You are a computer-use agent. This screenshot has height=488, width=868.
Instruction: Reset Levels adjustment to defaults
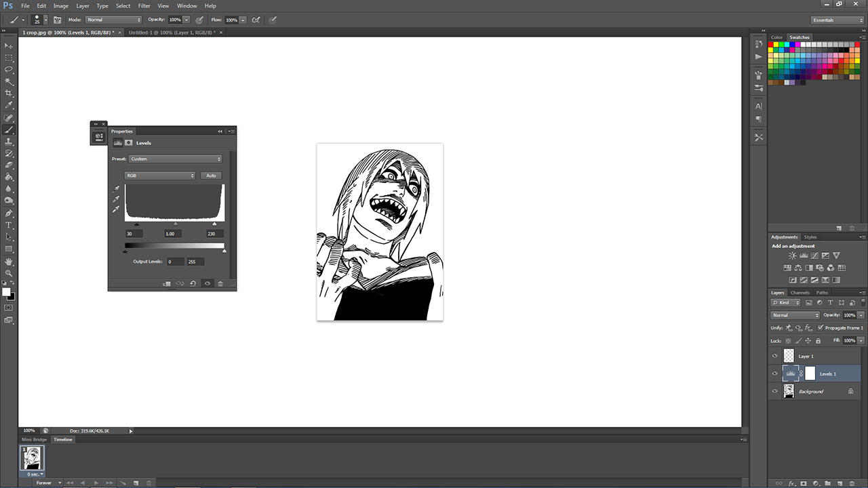click(x=193, y=283)
